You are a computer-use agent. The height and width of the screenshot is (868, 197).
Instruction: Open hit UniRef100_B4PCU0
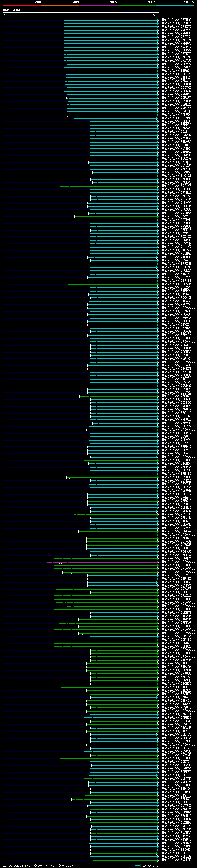(x=177, y=619)
